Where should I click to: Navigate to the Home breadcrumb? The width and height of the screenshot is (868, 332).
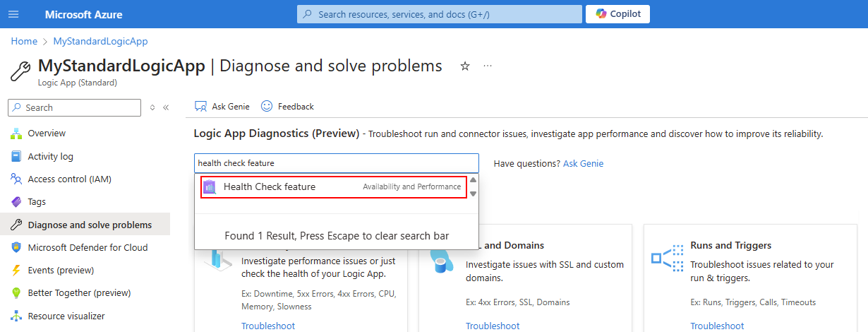pyautogui.click(x=24, y=41)
